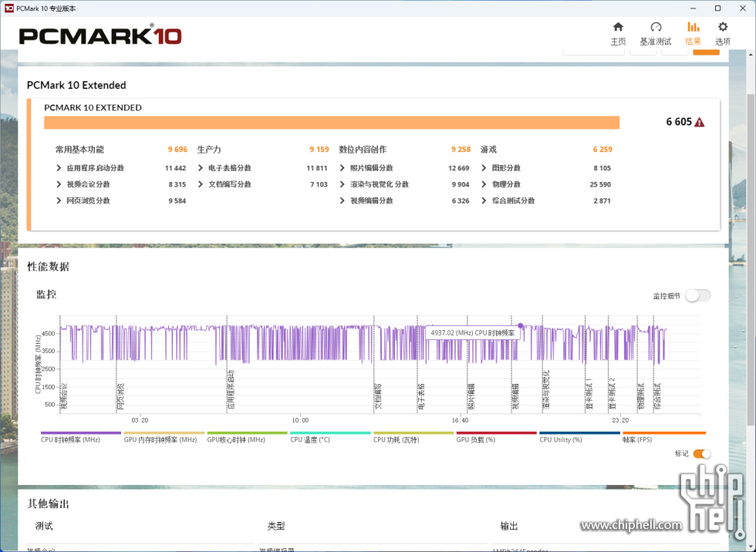Image resolution: width=756 pixels, height=552 pixels.
Task: Open the 主页 home icon
Action: pyautogui.click(x=618, y=33)
